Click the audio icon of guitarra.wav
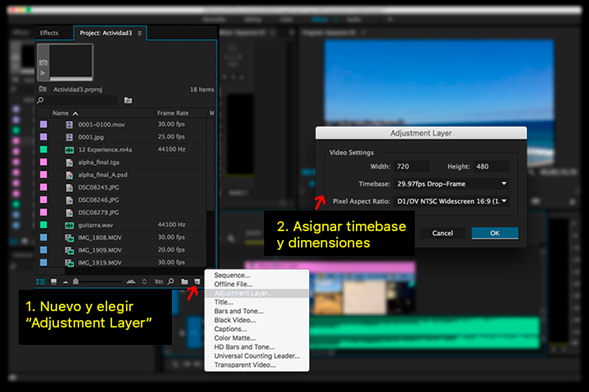The image size is (589, 392). point(69,225)
